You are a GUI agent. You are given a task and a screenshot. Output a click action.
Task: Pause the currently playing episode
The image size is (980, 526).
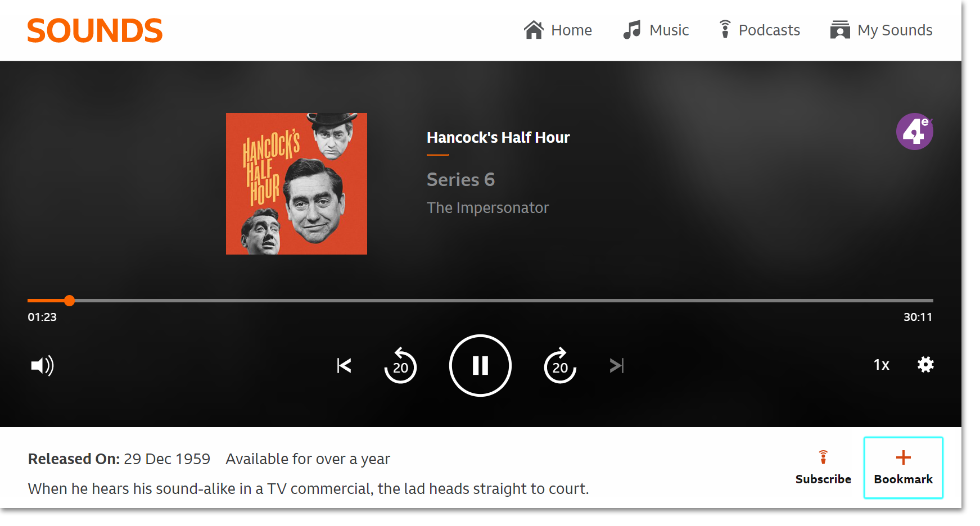pyautogui.click(x=480, y=365)
